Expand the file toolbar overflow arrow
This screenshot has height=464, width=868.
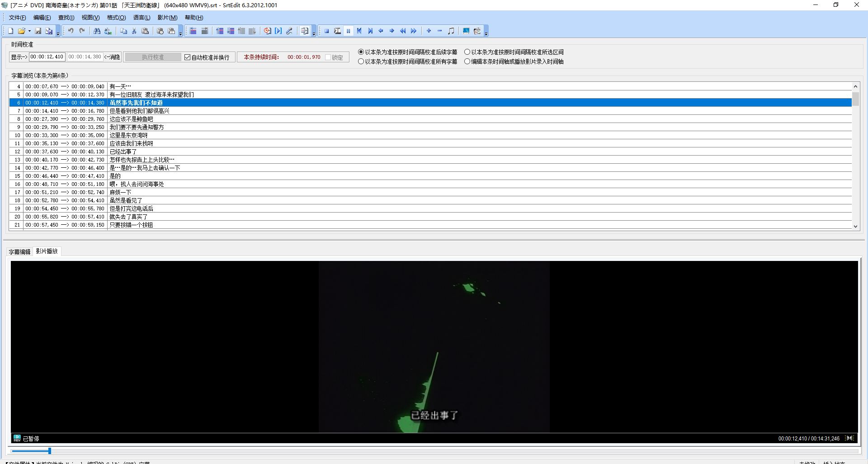tap(58, 33)
